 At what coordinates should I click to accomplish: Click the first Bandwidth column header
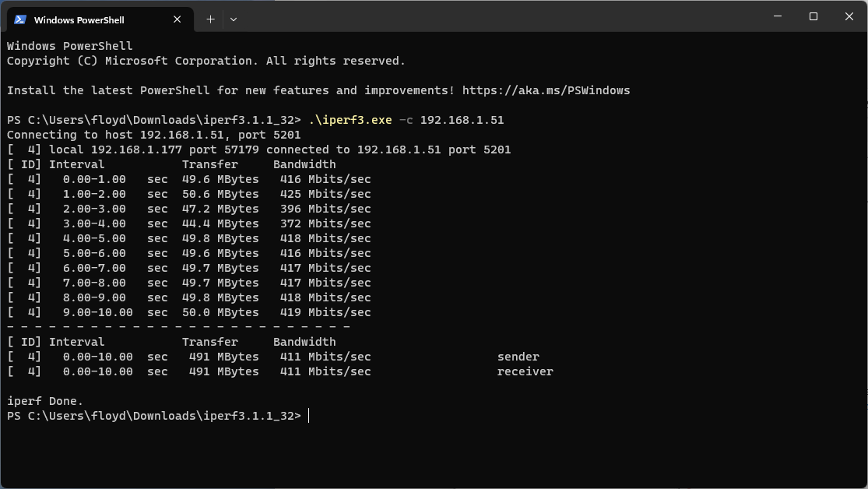304,164
